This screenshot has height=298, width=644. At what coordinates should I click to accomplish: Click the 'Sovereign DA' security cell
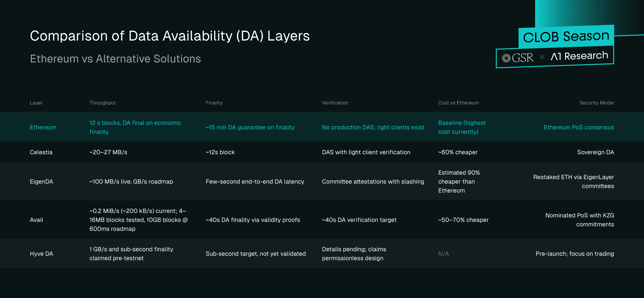pyautogui.click(x=596, y=152)
